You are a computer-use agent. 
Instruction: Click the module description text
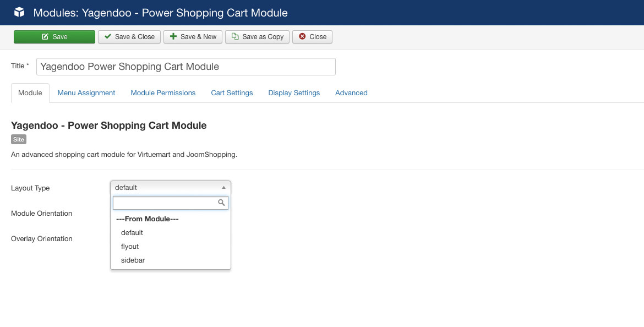click(124, 155)
